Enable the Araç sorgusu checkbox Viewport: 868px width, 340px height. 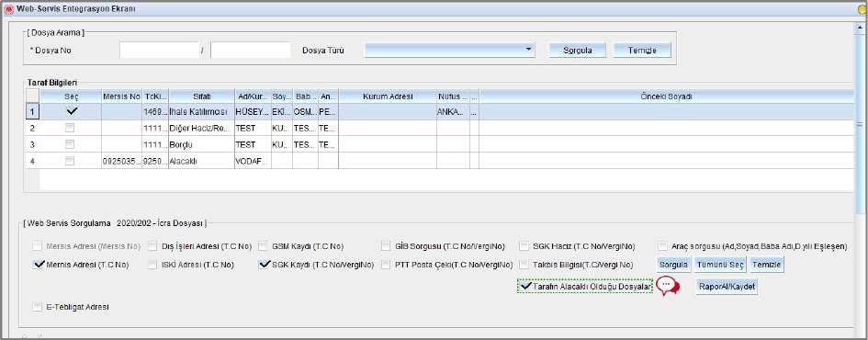pos(662,246)
